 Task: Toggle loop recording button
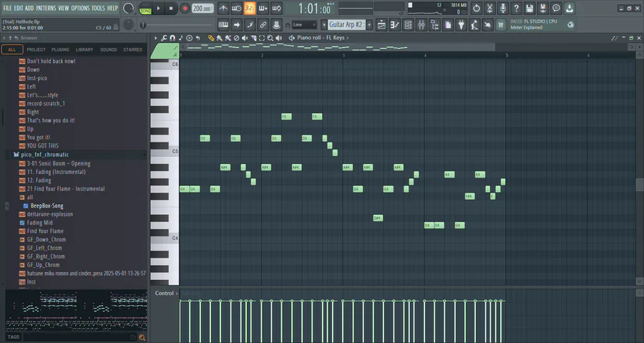(x=277, y=8)
